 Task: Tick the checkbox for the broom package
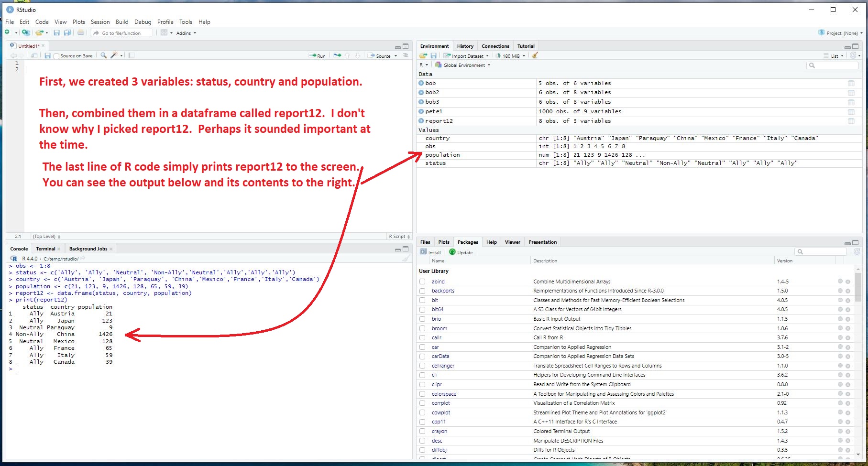pos(422,328)
